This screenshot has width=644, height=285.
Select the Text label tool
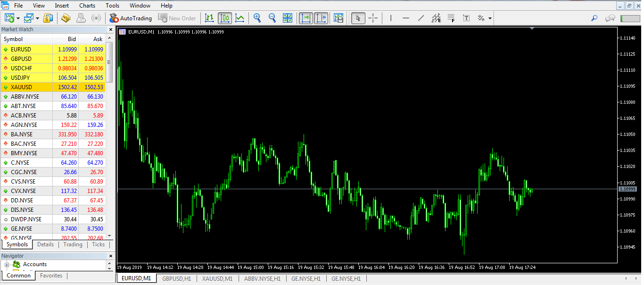point(466,18)
